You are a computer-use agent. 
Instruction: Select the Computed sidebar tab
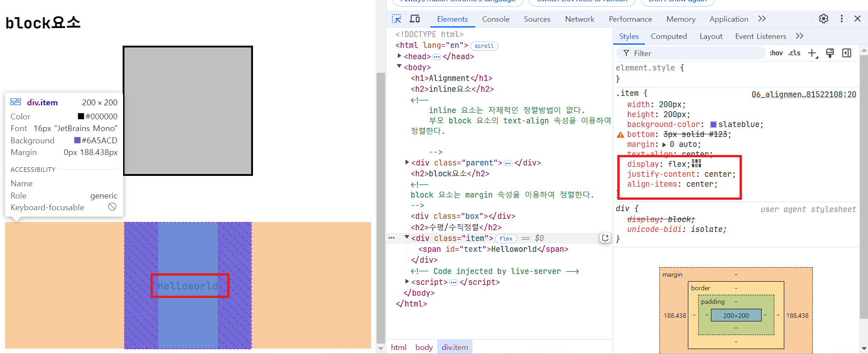[x=669, y=36]
